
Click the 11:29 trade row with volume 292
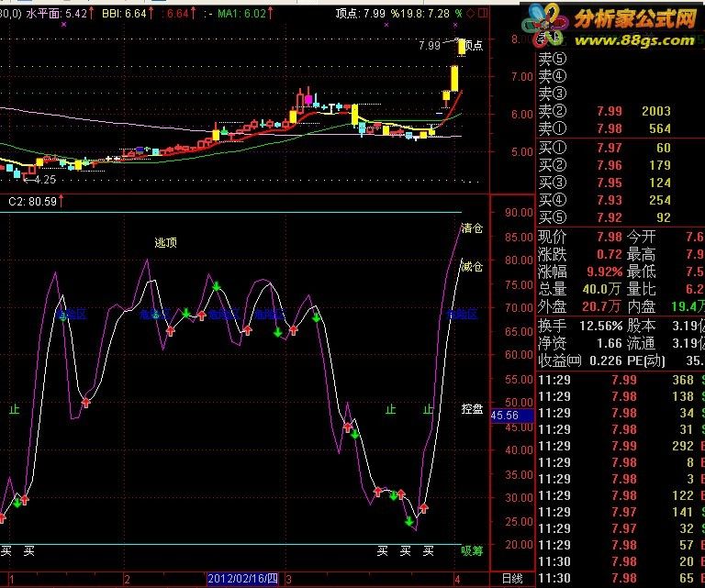tap(621, 446)
